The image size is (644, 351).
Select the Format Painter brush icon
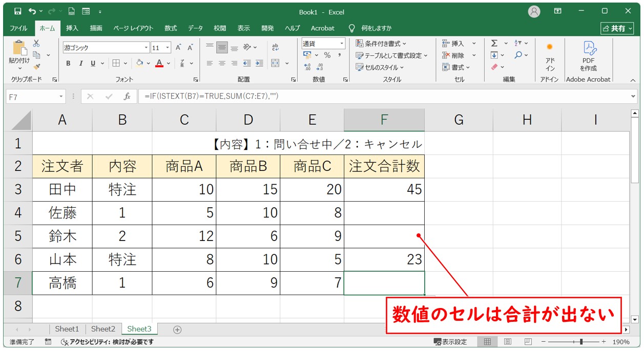point(36,67)
